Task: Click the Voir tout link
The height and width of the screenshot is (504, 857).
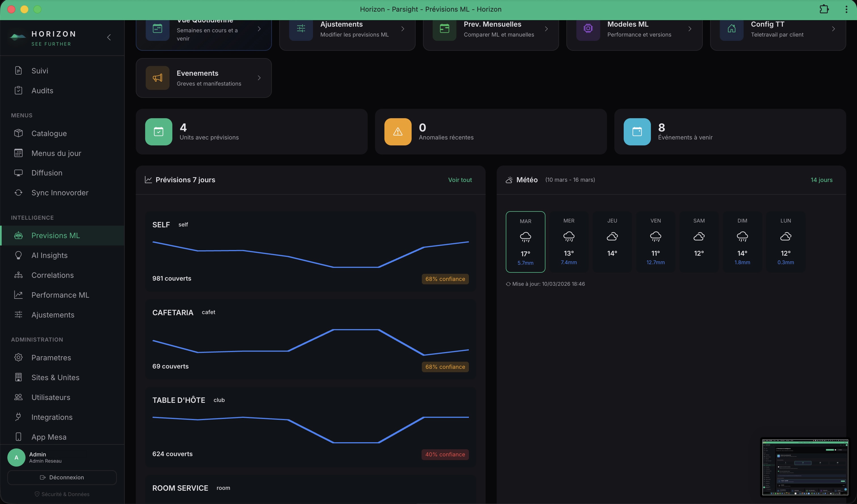Action: pos(460,180)
